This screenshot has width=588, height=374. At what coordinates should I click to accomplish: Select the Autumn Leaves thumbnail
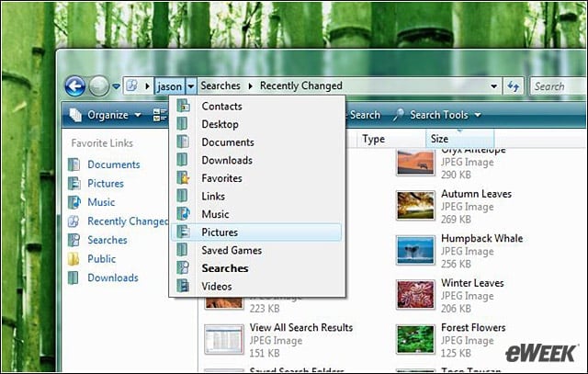pos(415,206)
